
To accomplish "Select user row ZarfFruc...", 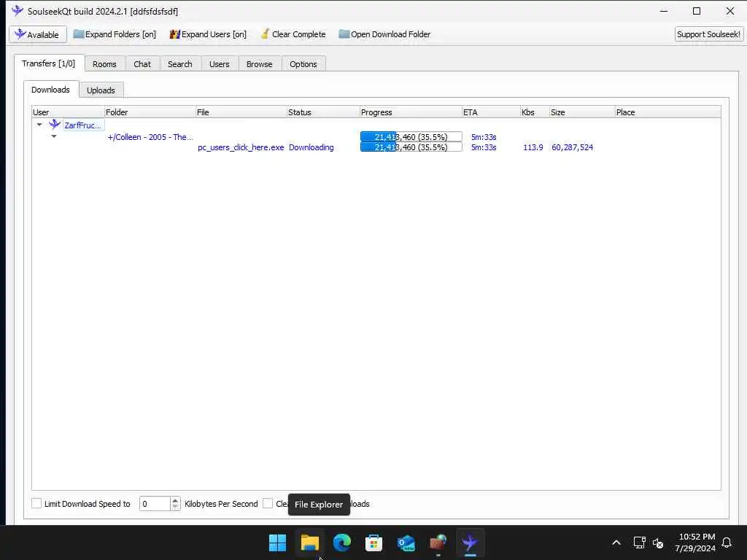I will click(x=83, y=125).
